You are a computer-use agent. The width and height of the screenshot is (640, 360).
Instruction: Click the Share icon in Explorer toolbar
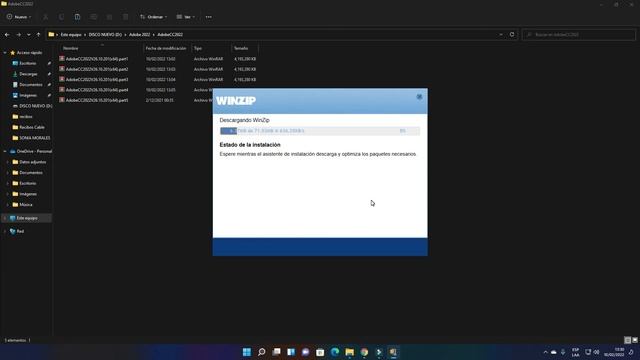(109, 17)
